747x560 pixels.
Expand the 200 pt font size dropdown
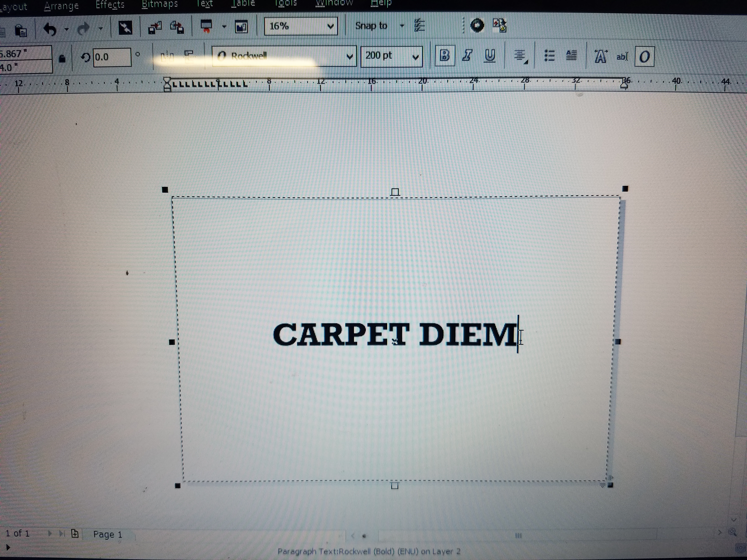(415, 57)
